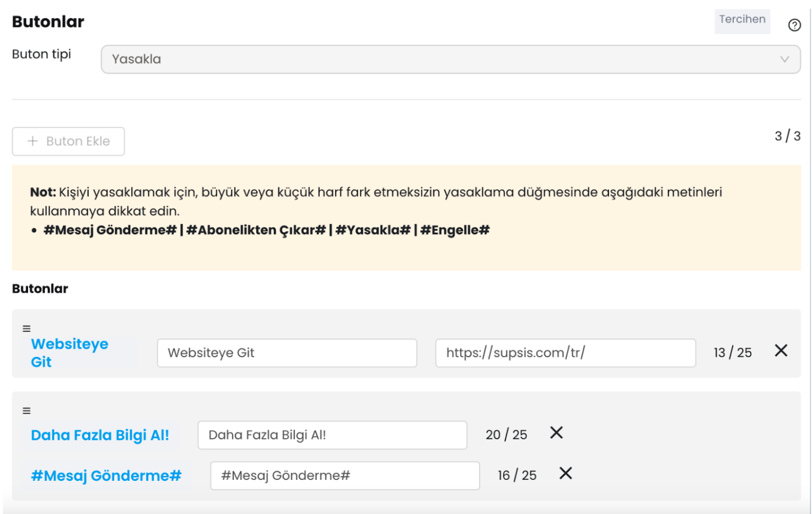Click the 13 / 25 character counter

click(x=733, y=353)
